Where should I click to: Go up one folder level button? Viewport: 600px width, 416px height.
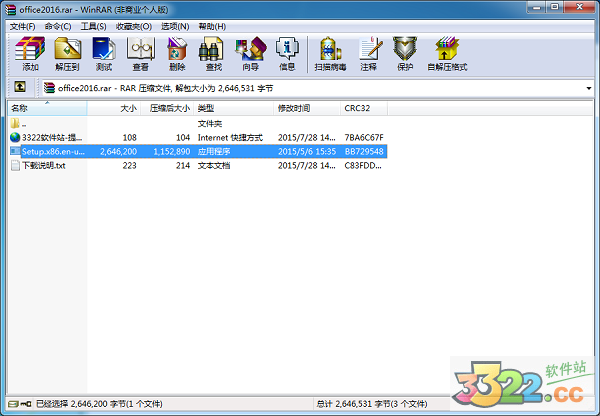coord(20,87)
